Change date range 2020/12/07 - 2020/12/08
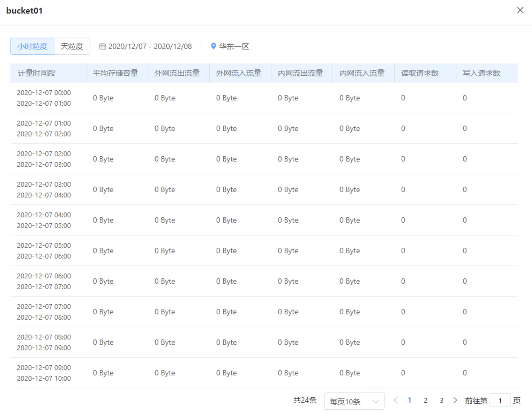This screenshot has width=532, height=418. tap(150, 46)
